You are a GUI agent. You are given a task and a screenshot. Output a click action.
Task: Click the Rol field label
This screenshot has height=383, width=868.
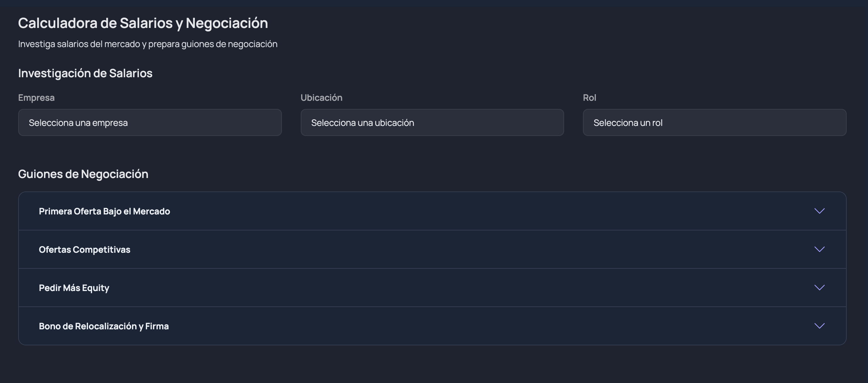(589, 98)
